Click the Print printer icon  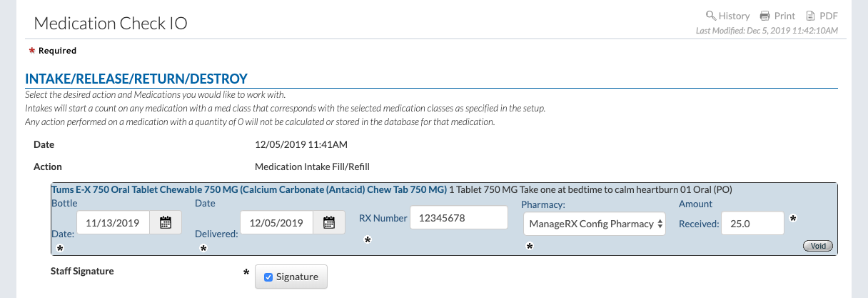coord(764,16)
